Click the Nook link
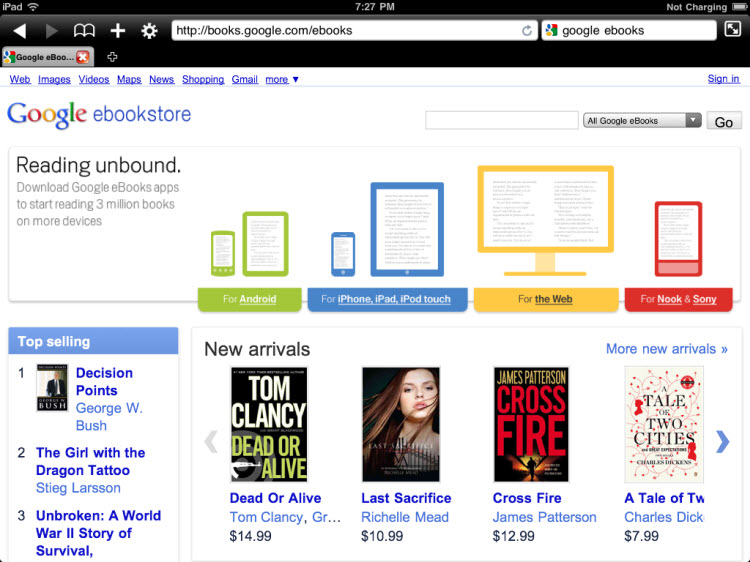The image size is (750, 562). 669,299
